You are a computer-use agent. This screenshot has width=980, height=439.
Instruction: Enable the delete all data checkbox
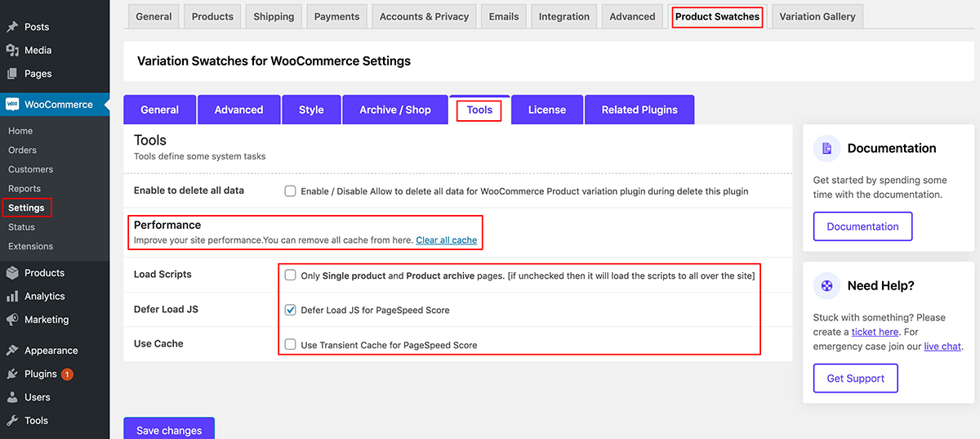(290, 191)
